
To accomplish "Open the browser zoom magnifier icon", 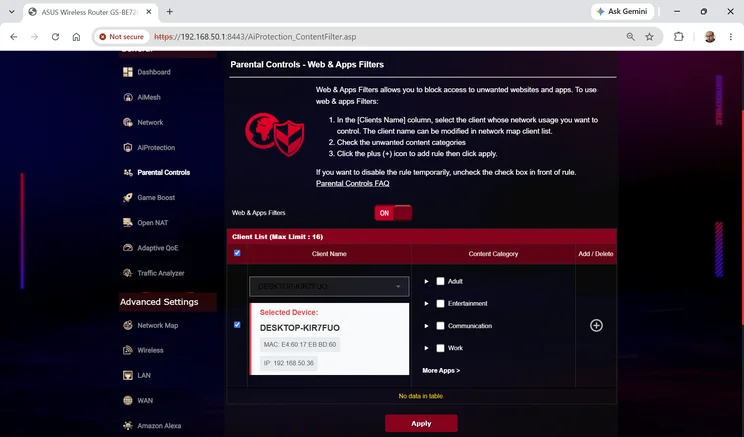I will pyautogui.click(x=631, y=37).
